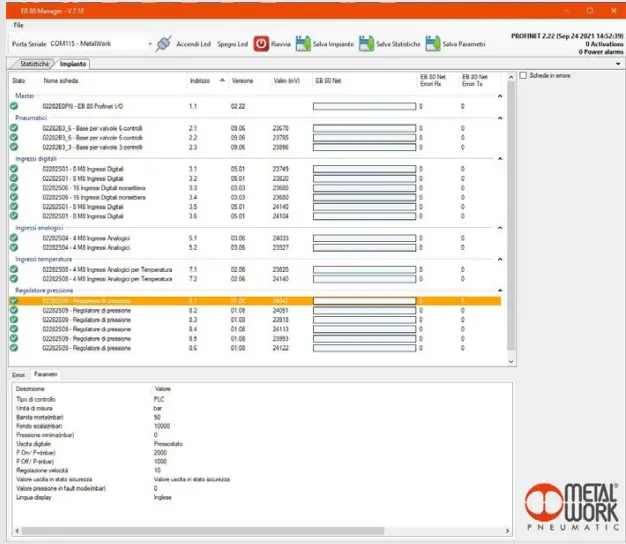Click the Metal Work Pneumatic logo

coord(572,507)
